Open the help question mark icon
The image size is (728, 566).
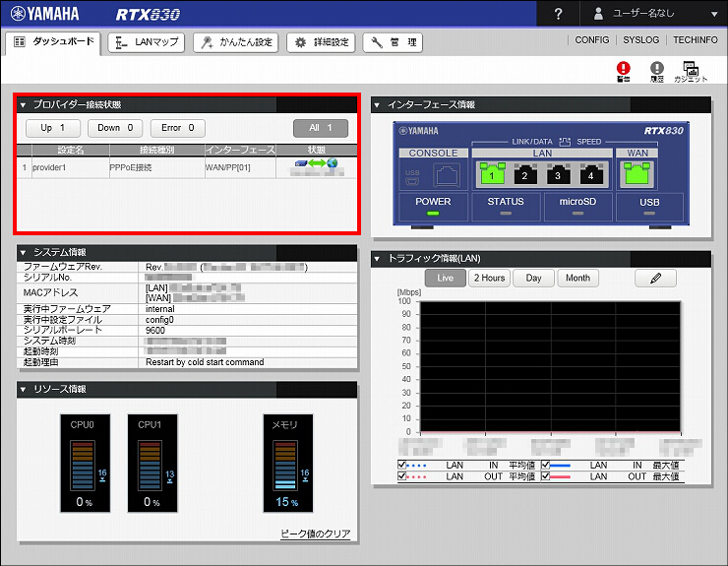click(x=558, y=14)
